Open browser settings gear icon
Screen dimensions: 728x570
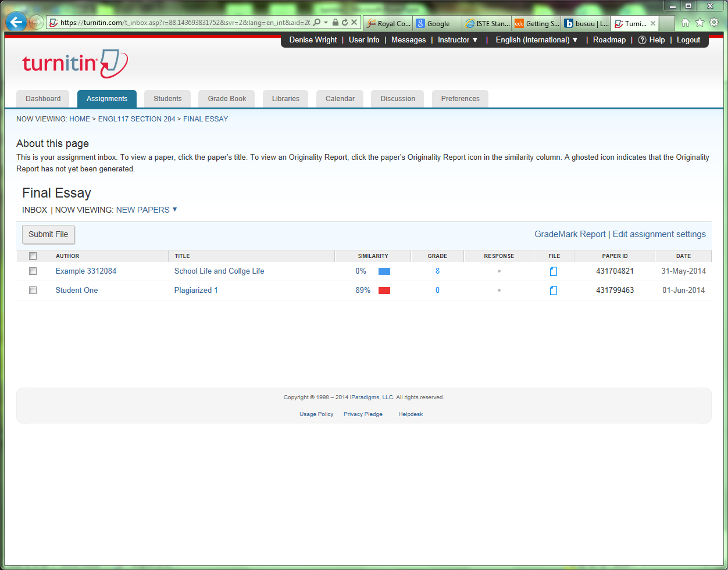[714, 23]
